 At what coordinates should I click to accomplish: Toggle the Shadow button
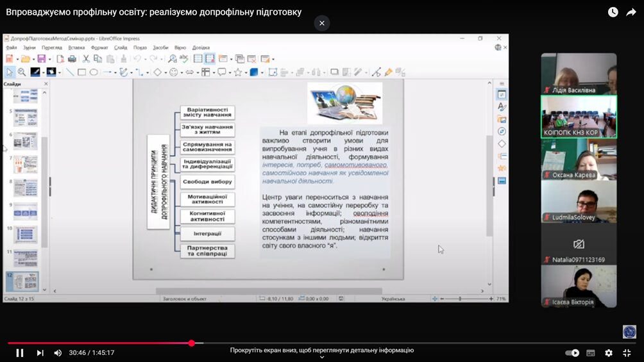pyautogui.click(x=334, y=72)
